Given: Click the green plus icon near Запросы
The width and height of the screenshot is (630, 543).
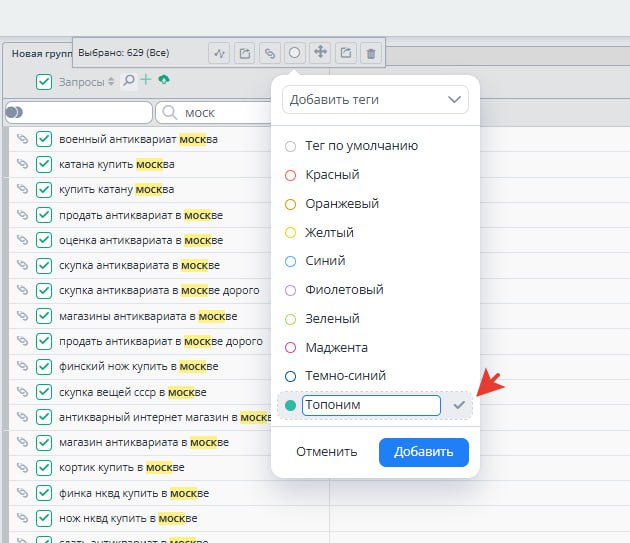Looking at the screenshot, I should point(146,80).
